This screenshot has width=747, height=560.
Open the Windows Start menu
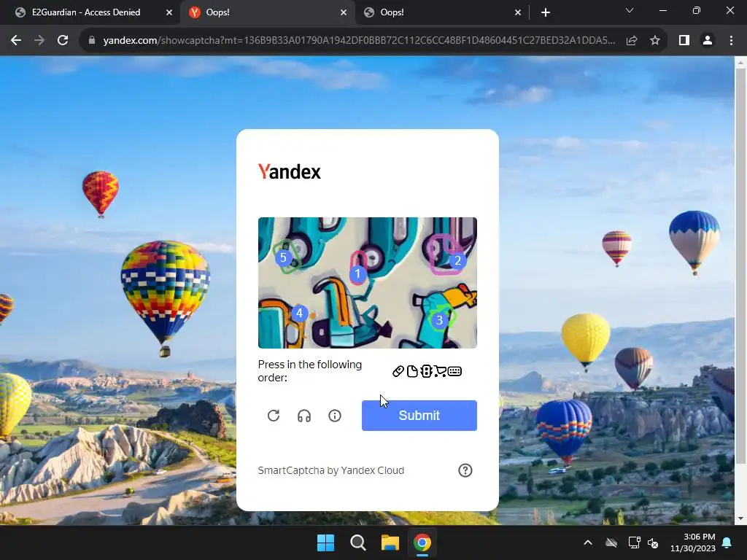click(x=326, y=542)
